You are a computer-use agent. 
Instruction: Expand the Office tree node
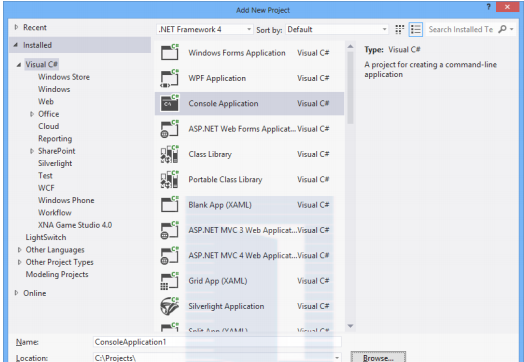[x=32, y=114]
